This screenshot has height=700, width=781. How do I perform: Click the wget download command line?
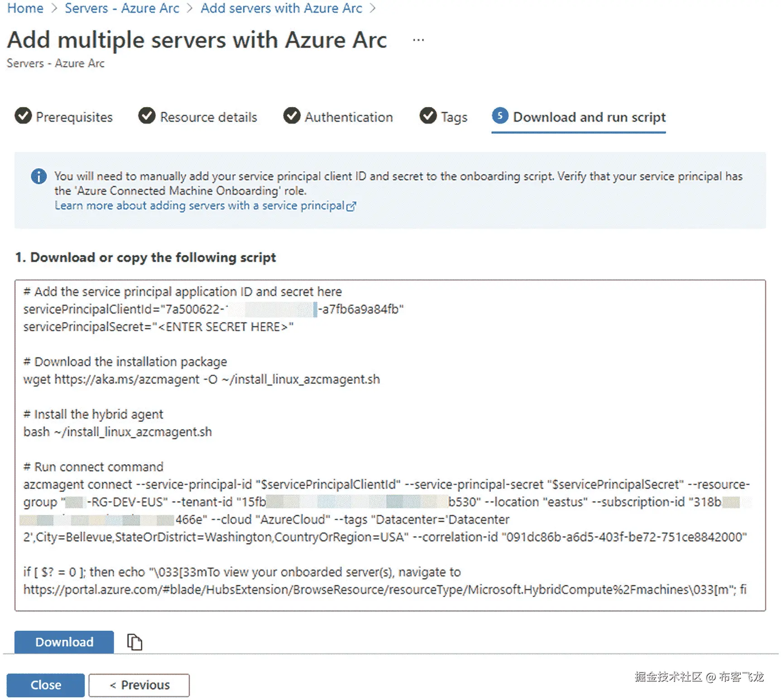[201, 379]
